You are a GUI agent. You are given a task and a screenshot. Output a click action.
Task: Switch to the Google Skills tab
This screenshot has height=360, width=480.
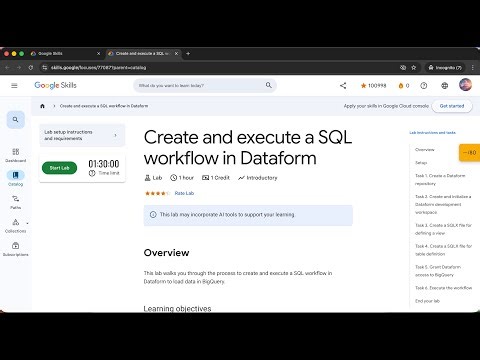click(65, 53)
